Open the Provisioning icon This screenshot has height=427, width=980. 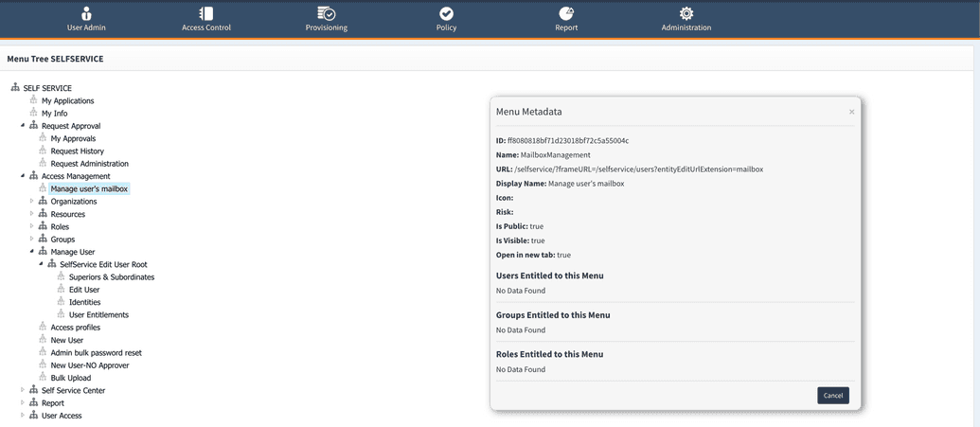click(326, 13)
